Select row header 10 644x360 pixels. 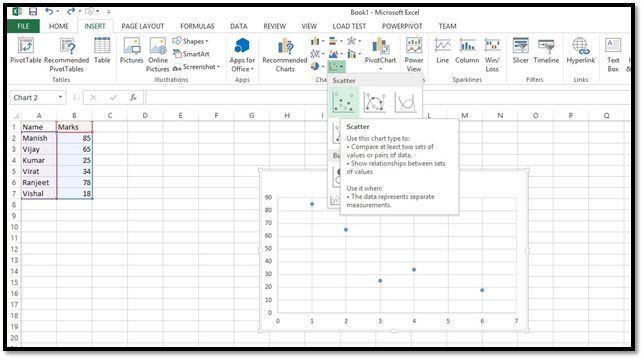[14, 227]
